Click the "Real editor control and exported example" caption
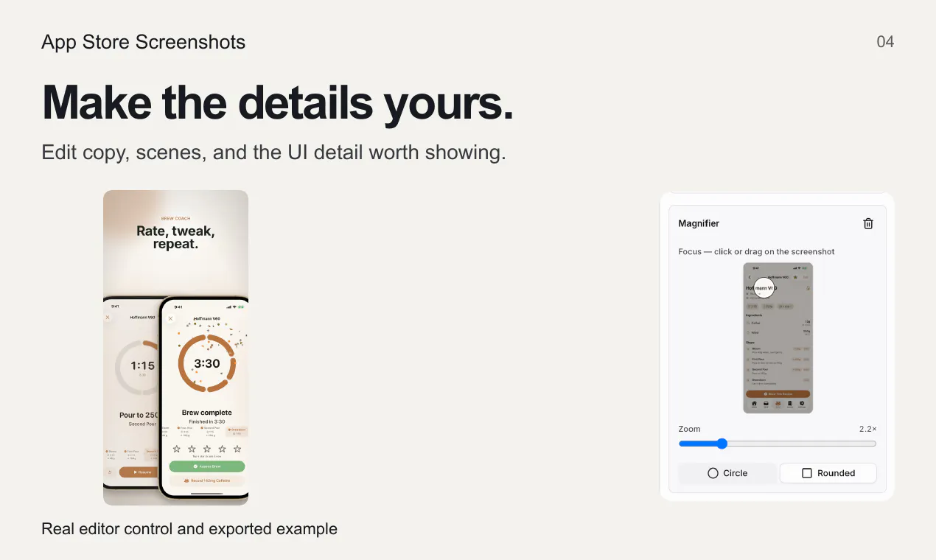The width and height of the screenshot is (936, 560). pos(189,529)
